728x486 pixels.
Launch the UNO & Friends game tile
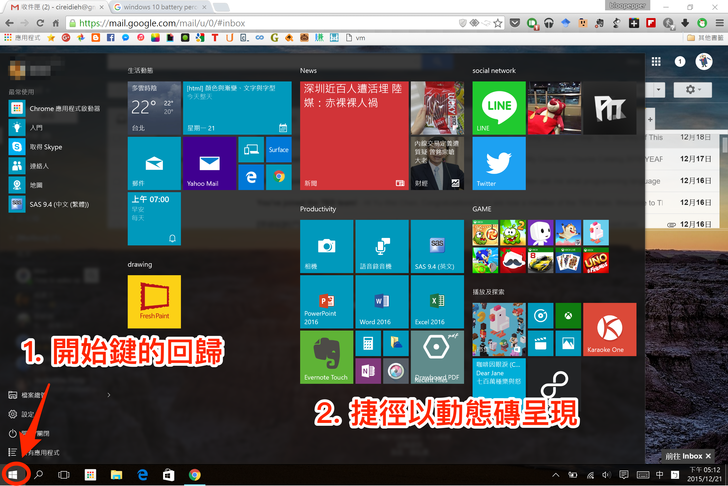tap(596, 260)
